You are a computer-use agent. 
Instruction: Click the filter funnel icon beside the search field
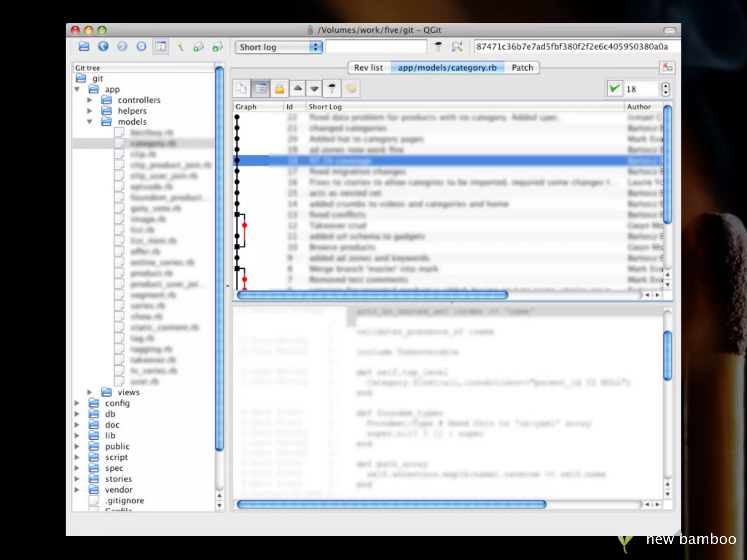[x=438, y=47]
